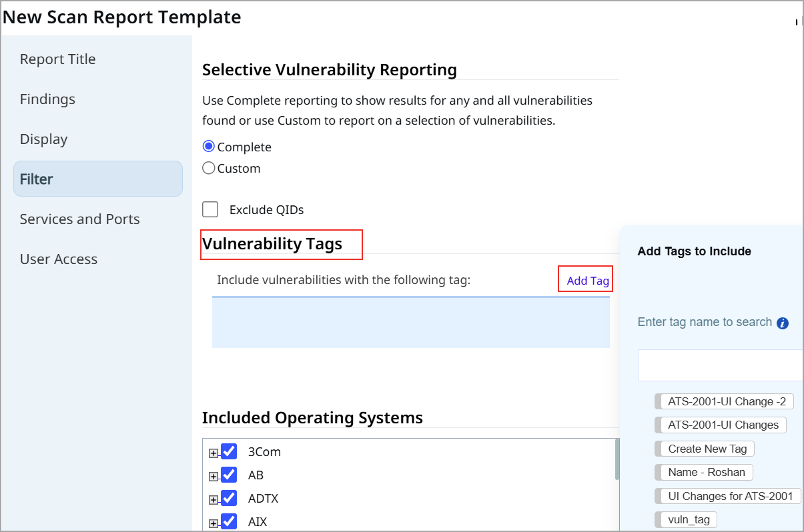Select the ATS-2001-UI Change -2 tag

(724, 401)
